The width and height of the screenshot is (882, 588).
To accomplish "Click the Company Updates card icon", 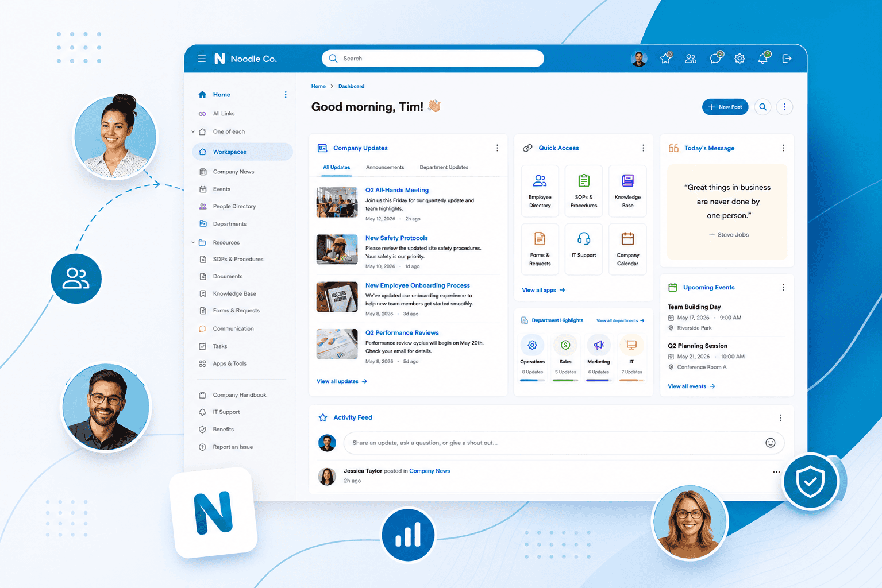I will coord(322,148).
